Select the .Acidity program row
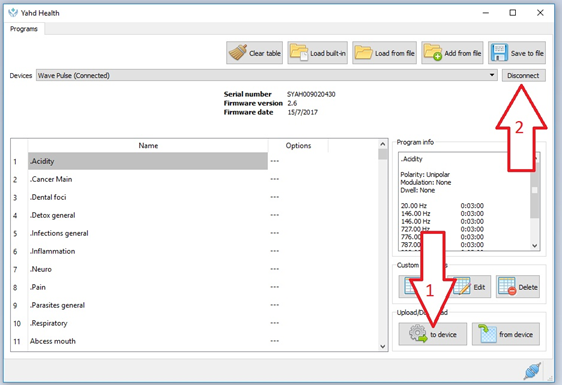 (148, 161)
